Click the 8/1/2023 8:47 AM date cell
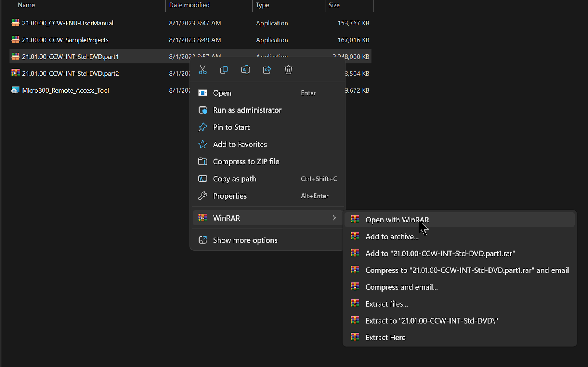The height and width of the screenshot is (367, 588). pyautogui.click(x=195, y=23)
